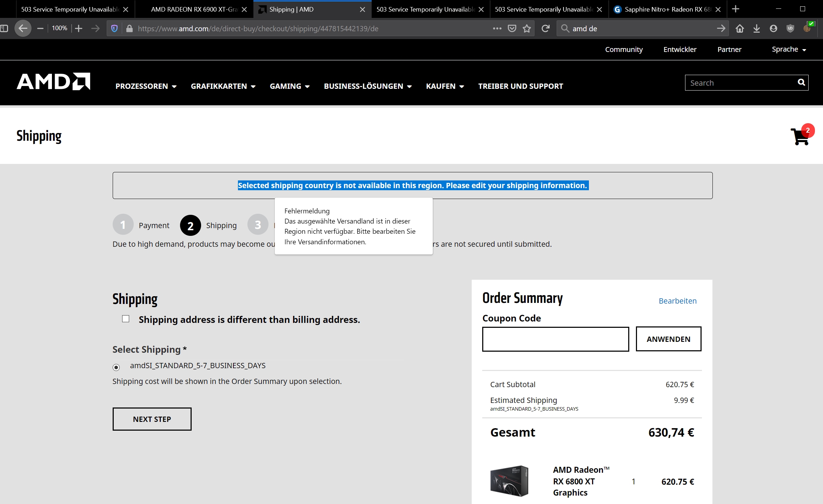The width and height of the screenshot is (823, 504).
Task: Click the AMD logo
Action: [x=53, y=82]
